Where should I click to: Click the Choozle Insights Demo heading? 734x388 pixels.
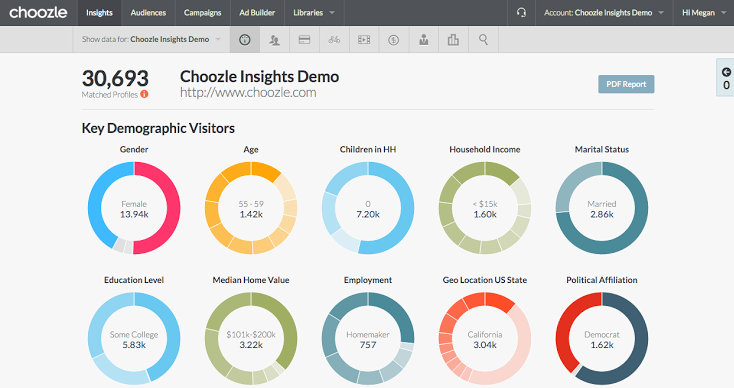[259, 76]
